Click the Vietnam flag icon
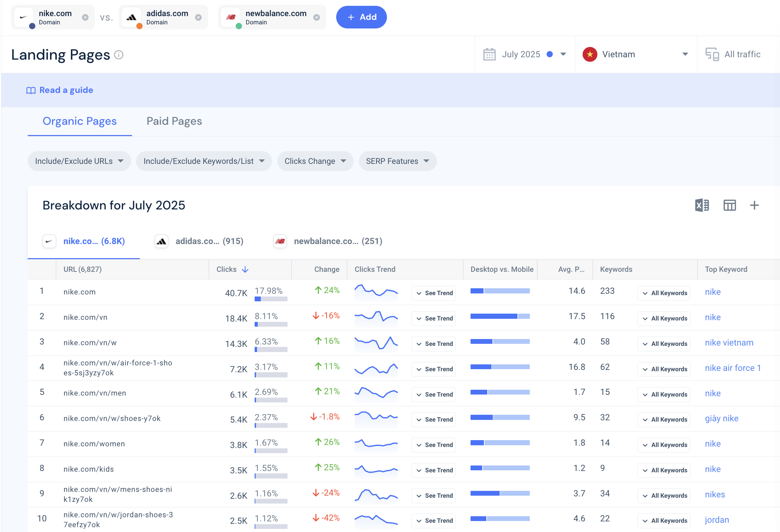Screen dimensions: 780x532 click(590, 55)
